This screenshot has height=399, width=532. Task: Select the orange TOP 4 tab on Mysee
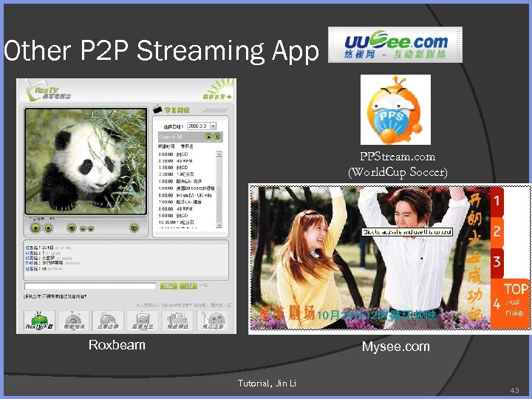pyautogui.click(x=510, y=303)
